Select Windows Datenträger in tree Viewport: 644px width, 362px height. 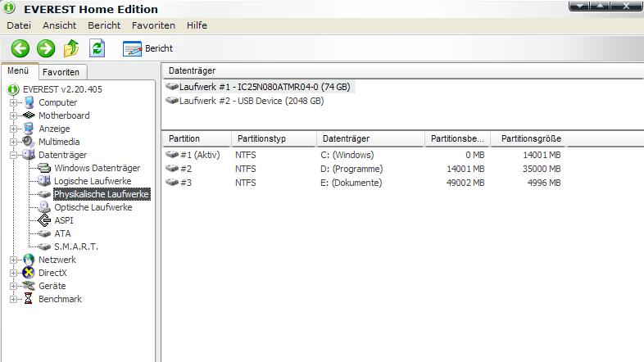point(97,168)
